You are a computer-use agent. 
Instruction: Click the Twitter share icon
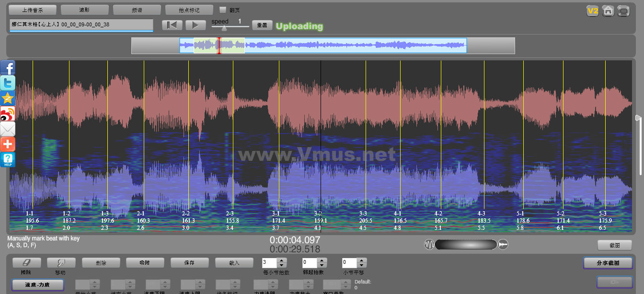click(8, 83)
